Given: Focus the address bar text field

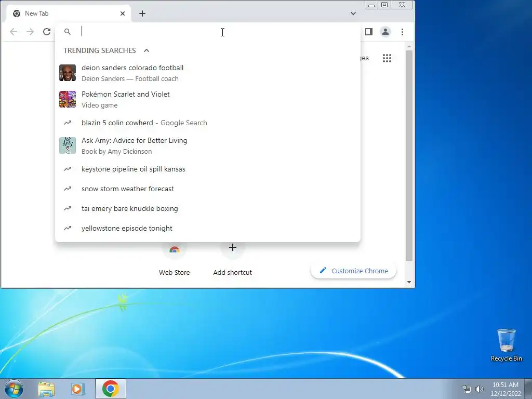Looking at the screenshot, I should (x=217, y=32).
